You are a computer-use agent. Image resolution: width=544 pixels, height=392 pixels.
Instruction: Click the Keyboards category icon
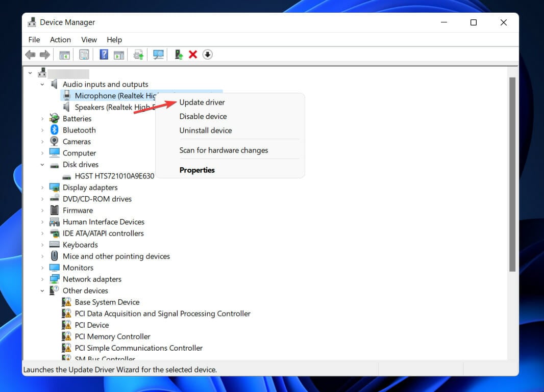(x=55, y=244)
